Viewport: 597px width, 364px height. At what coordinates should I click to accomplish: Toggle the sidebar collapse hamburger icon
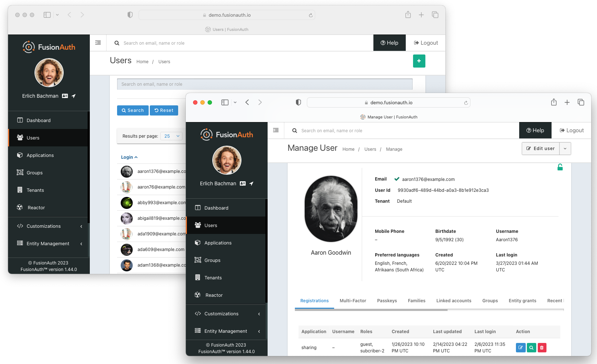(x=276, y=130)
